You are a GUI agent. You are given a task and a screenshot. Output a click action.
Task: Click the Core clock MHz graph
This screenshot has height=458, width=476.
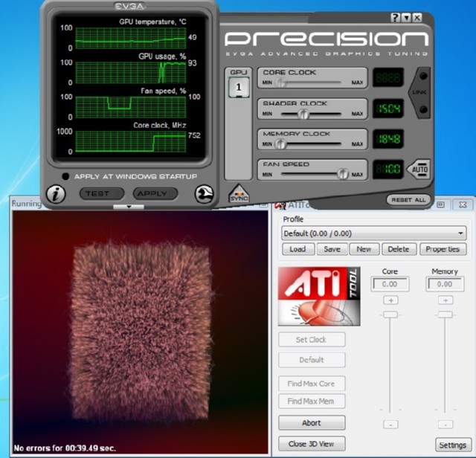[131, 141]
